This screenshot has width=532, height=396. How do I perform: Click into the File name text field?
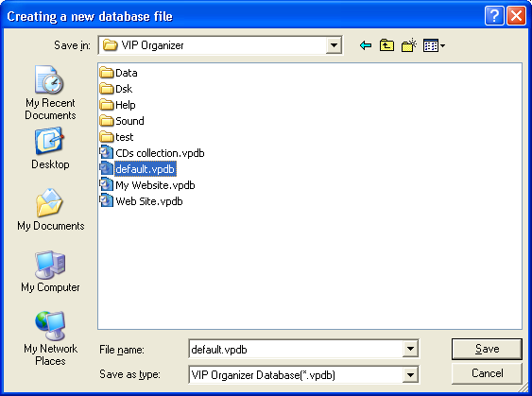click(296, 349)
